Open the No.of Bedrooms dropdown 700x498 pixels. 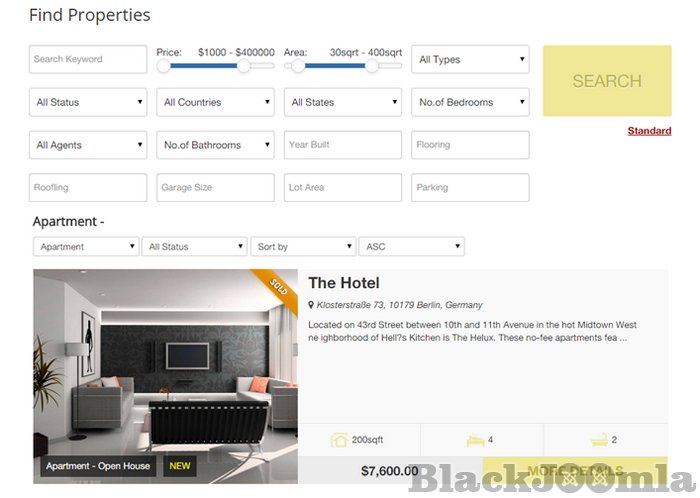[x=470, y=102]
